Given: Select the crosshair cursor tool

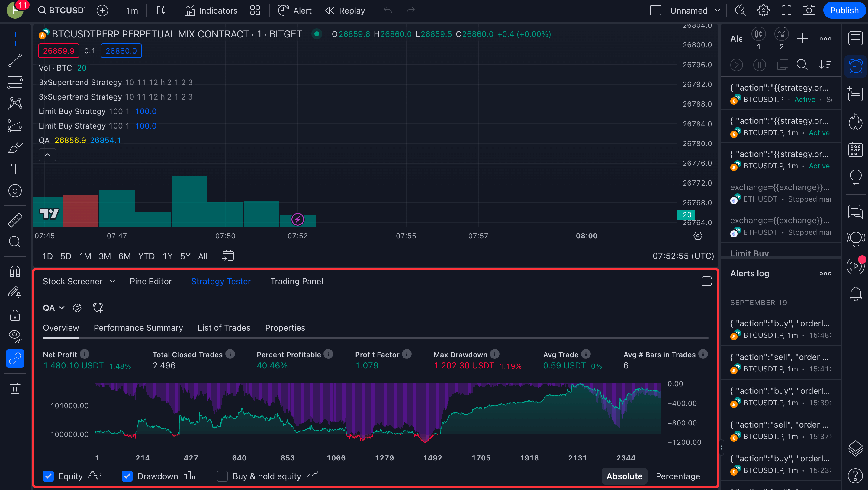Looking at the screenshot, I should coord(15,39).
